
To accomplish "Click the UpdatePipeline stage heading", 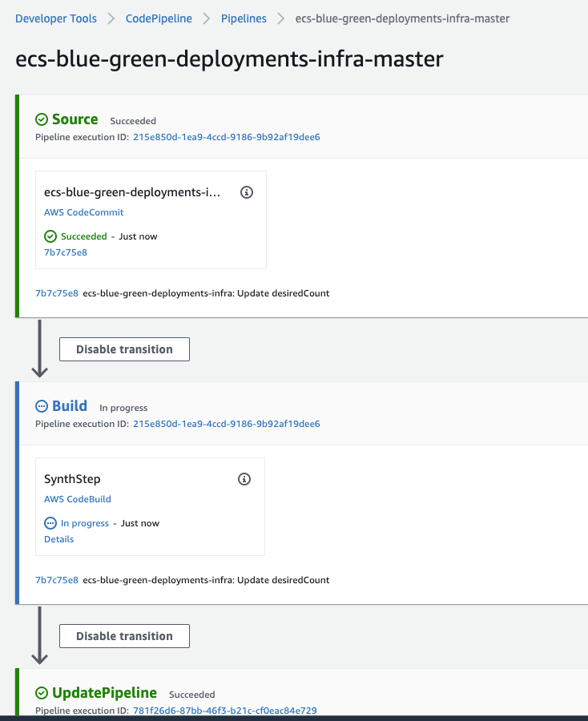I will [x=104, y=693].
